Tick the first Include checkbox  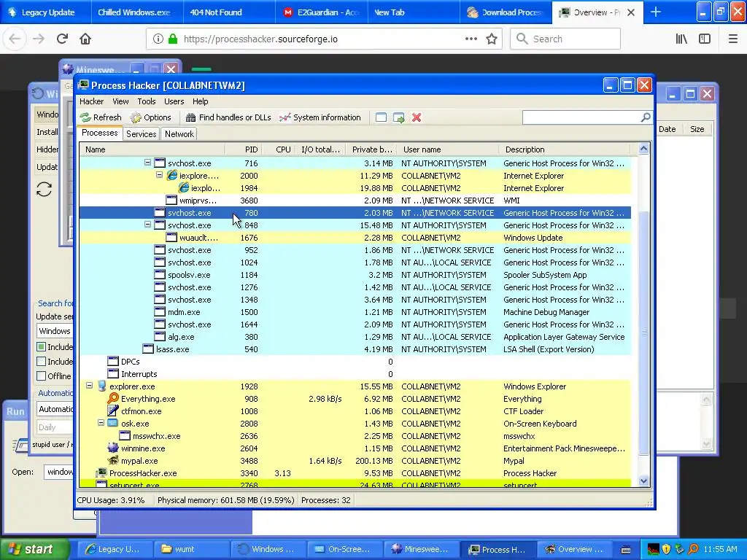(x=42, y=346)
